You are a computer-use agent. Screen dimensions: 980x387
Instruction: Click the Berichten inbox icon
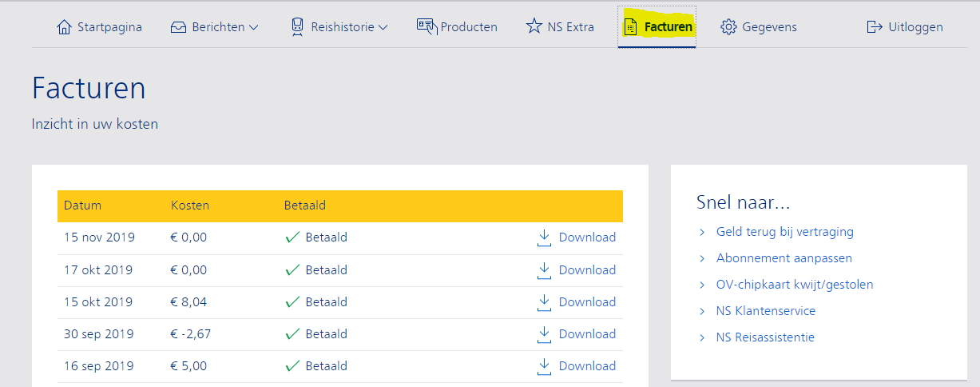178,27
